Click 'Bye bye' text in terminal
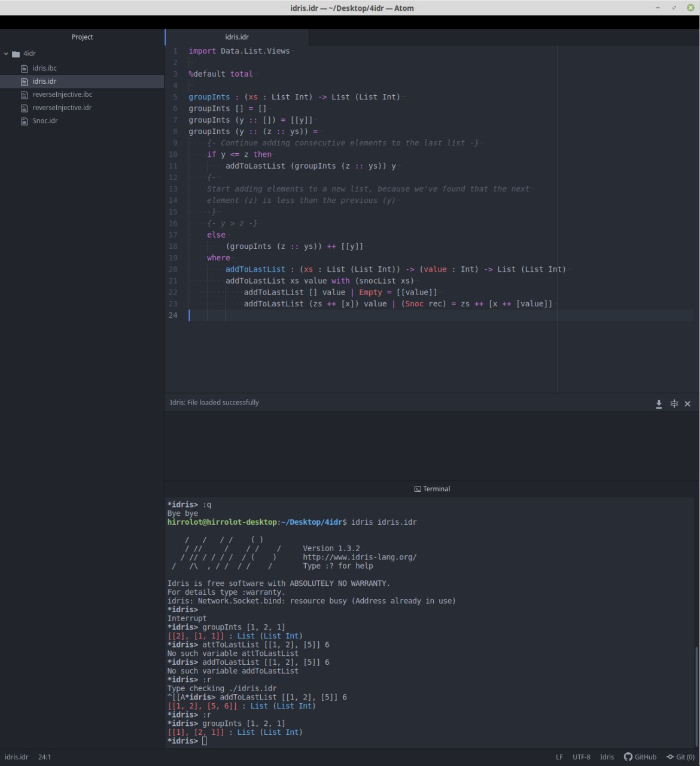This screenshot has width=700, height=766. tap(182, 513)
